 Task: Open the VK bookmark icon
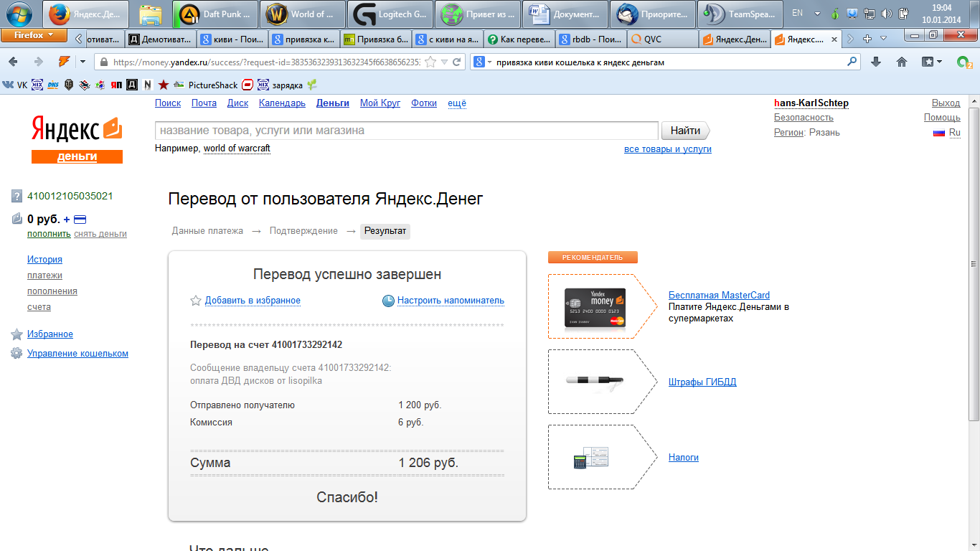point(14,85)
